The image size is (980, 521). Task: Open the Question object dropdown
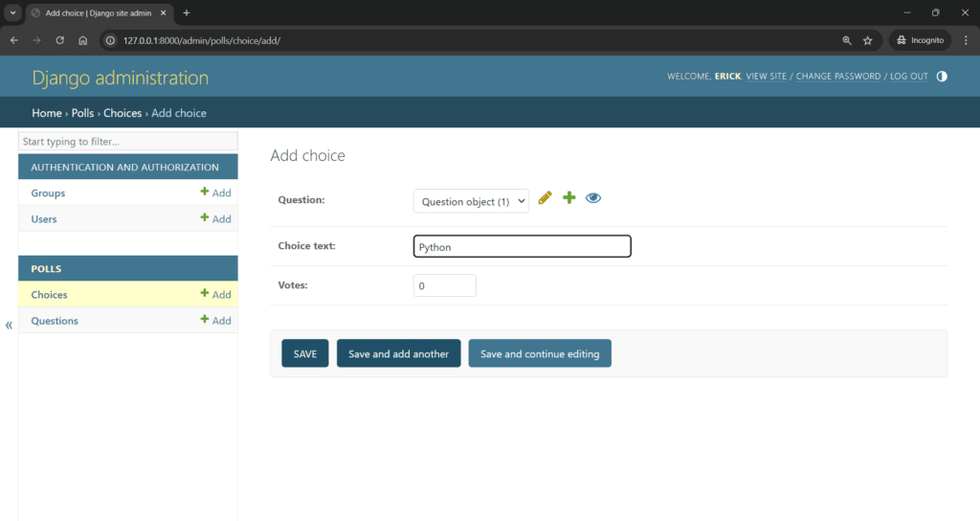pos(471,201)
